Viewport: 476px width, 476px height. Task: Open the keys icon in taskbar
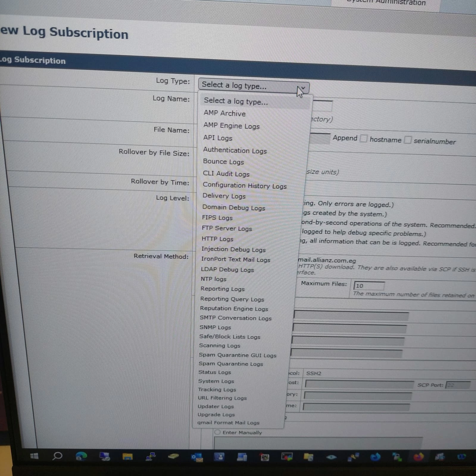pos(353,457)
